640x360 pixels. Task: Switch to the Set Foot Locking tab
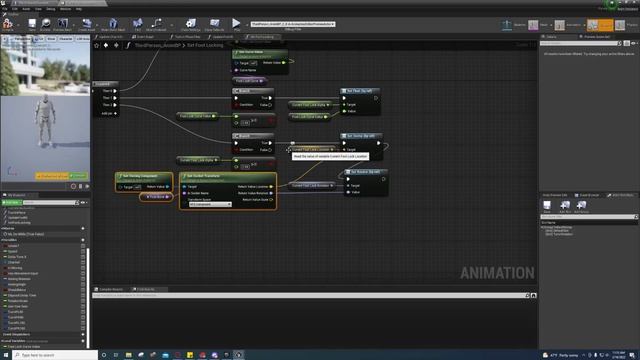(x=262, y=37)
